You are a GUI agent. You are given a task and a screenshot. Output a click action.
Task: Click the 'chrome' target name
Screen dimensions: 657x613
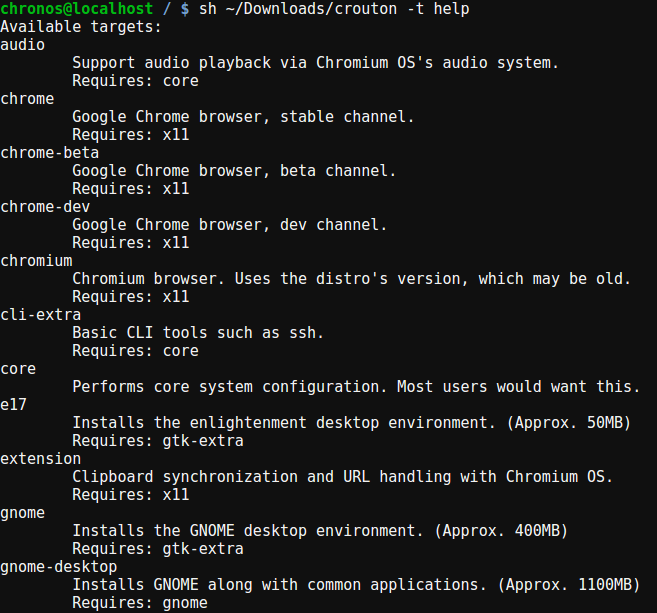coord(27,99)
